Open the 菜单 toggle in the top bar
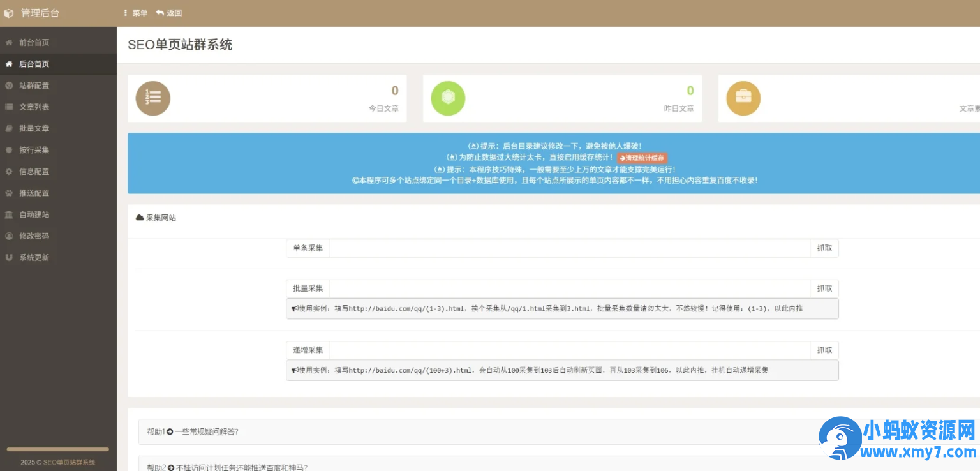 (x=135, y=13)
